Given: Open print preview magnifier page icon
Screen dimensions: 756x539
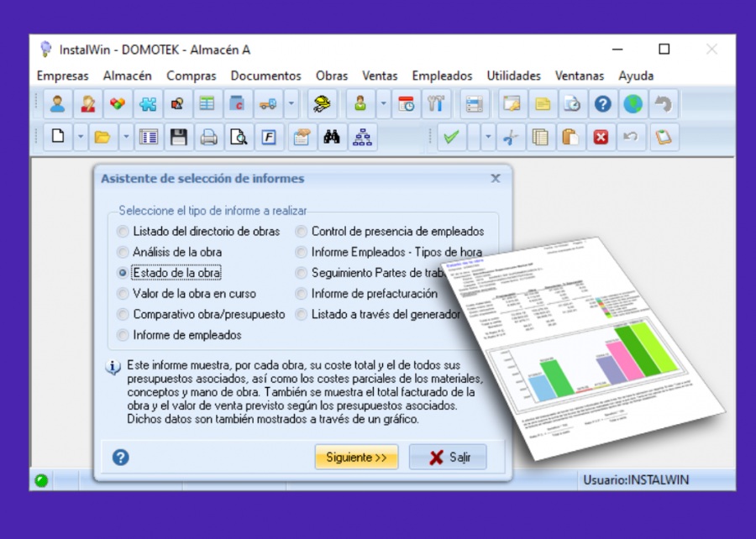Looking at the screenshot, I should (x=239, y=138).
